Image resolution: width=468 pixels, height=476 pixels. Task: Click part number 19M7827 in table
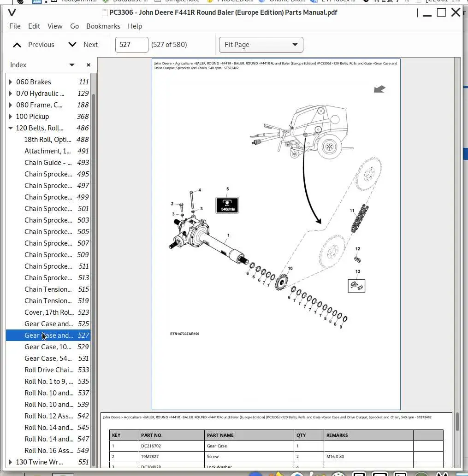pos(150,457)
